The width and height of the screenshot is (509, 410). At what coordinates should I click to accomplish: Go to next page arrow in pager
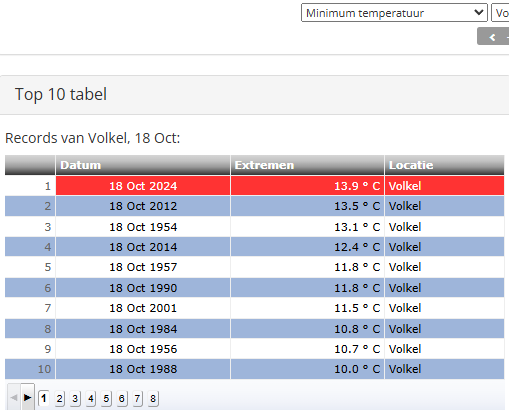tap(28, 397)
